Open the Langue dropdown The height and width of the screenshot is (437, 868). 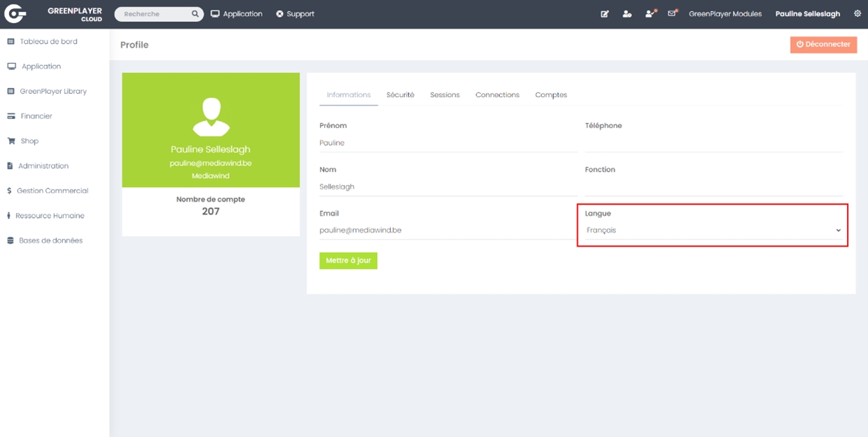713,230
